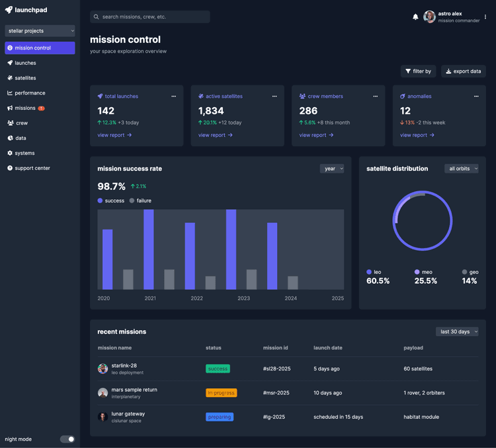
Task: Click the active satellites card options ellipsis
Action: coord(274,97)
